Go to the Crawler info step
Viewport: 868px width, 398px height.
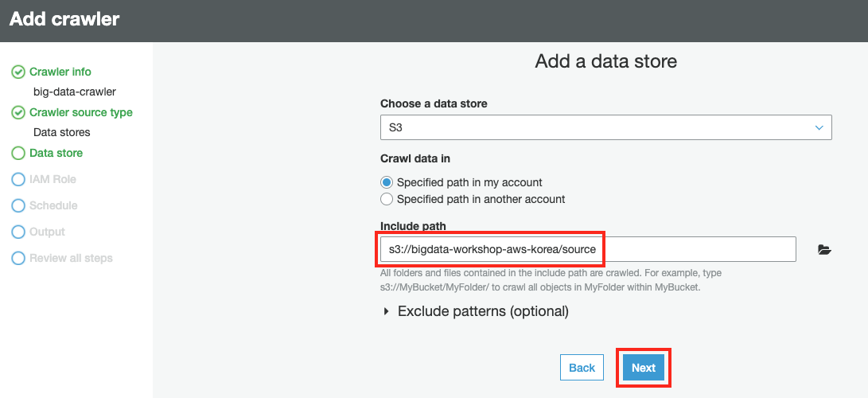coord(60,72)
